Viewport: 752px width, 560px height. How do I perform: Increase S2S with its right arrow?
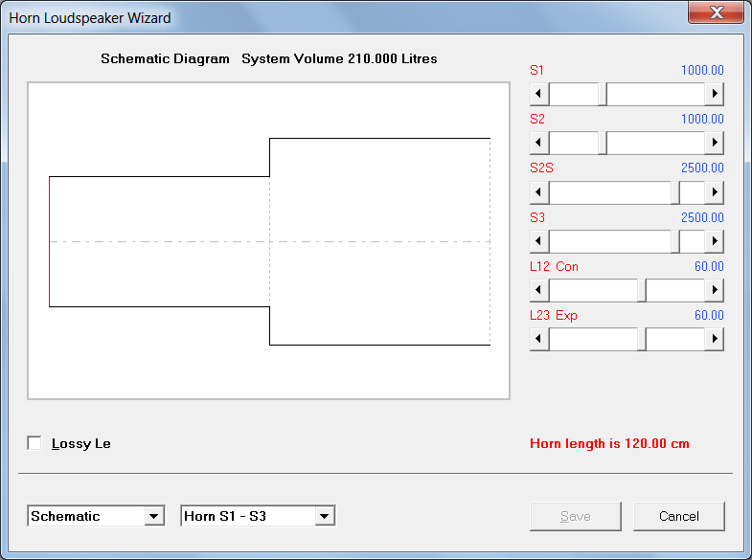(x=714, y=192)
